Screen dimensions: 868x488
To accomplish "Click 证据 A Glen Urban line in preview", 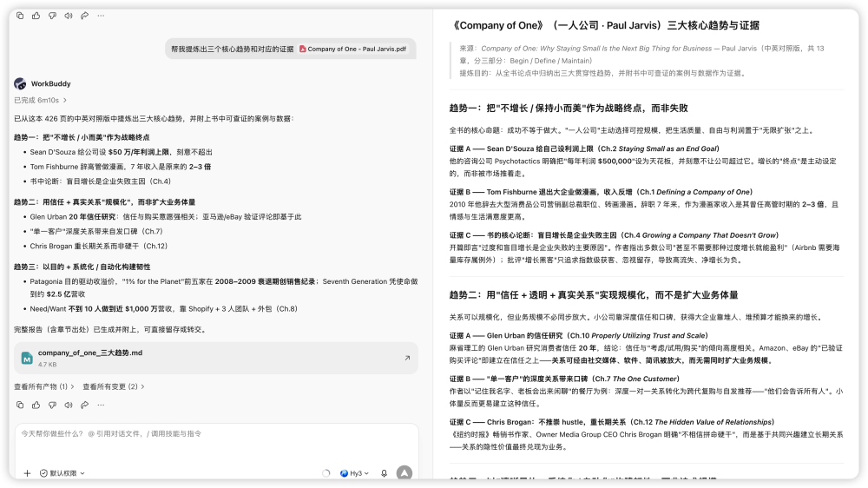I will pyautogui.click(x=578, y=335).
